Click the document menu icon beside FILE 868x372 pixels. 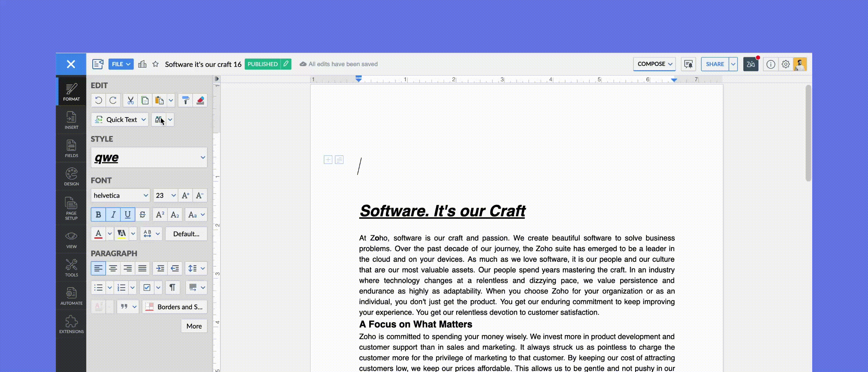[98, 64]
